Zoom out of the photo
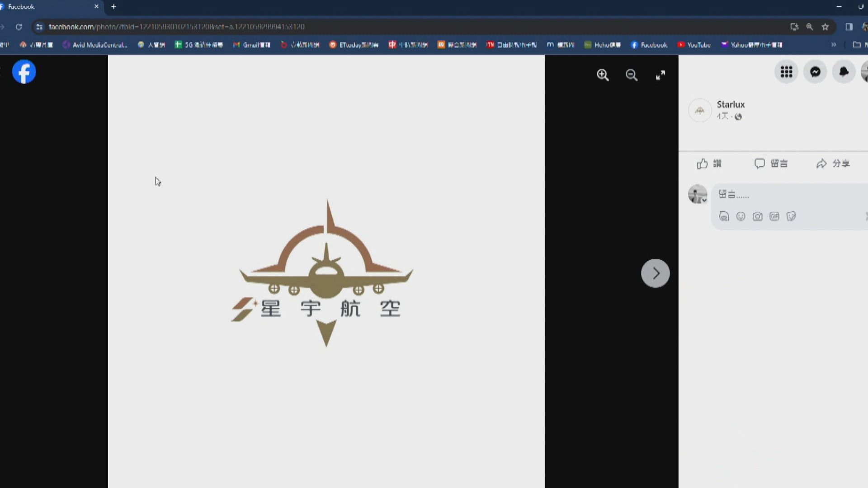The width and height of the screenshot is (868, 488). point(632,75)
